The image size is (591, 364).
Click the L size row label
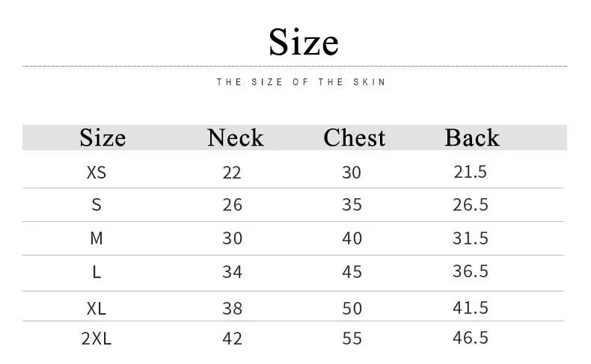tap(97, 272)
